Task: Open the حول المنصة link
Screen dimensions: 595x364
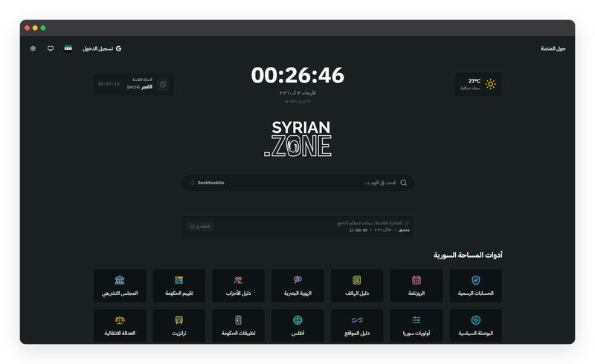Action: (x=553, y=48)
